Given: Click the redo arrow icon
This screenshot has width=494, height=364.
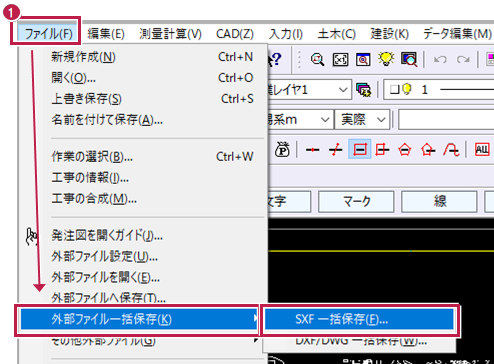Looking at the screenshot, I should pyautogui.click(x=463, y=60).
